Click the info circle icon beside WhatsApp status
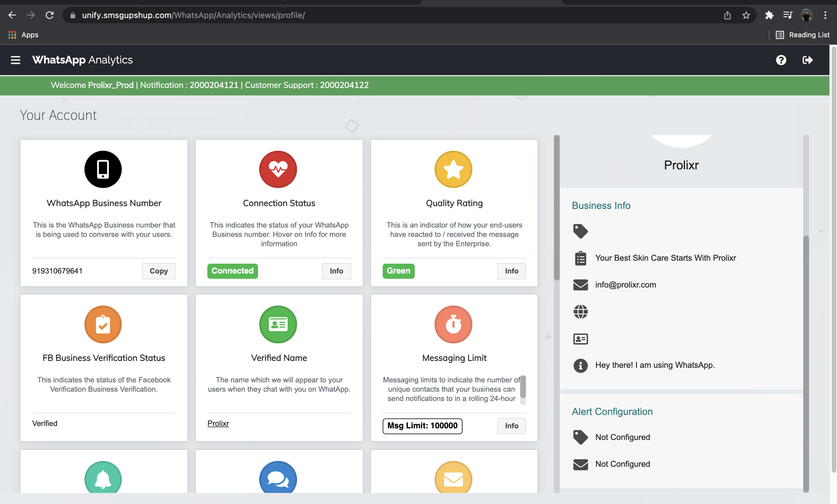Image resolution: width=837 pixels, height=504 pixels. (580, 365)
